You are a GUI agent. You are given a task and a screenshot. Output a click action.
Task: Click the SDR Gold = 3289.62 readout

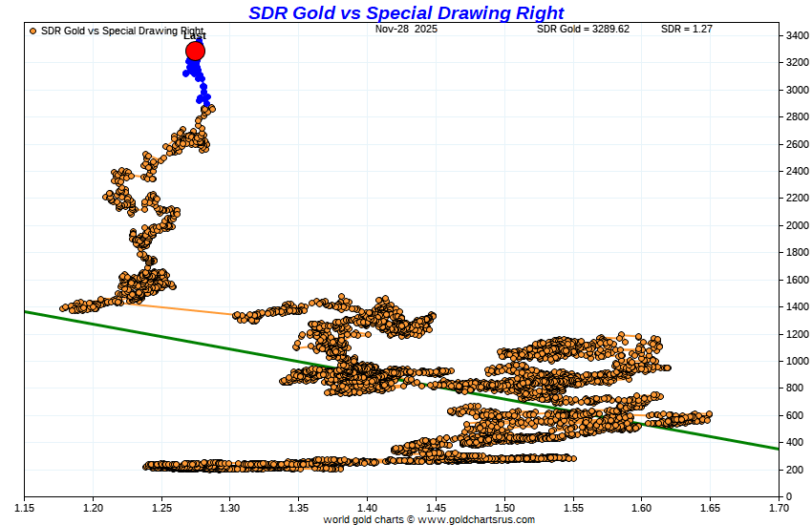point(583,30)
